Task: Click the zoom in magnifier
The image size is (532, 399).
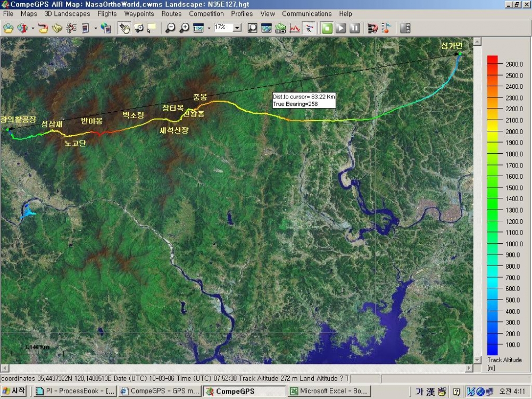Action: pos(184,28)
